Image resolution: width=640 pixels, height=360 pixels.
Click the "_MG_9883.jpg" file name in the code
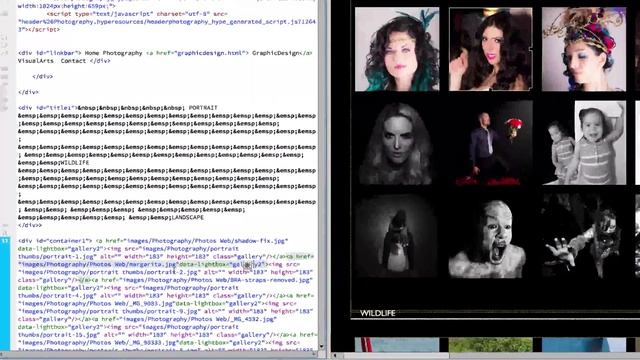(x=151, y=304)
